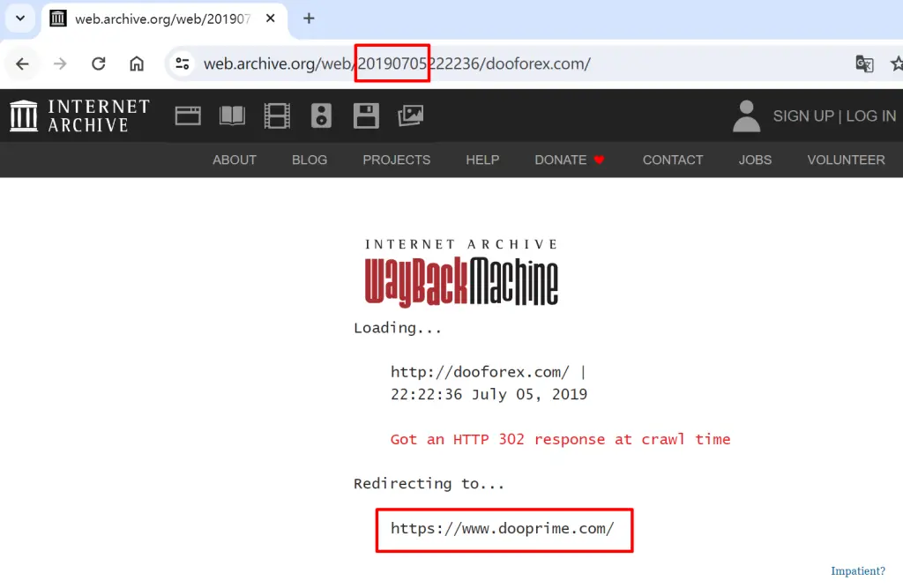Click SIGN UP link

[x=803, y=116]
